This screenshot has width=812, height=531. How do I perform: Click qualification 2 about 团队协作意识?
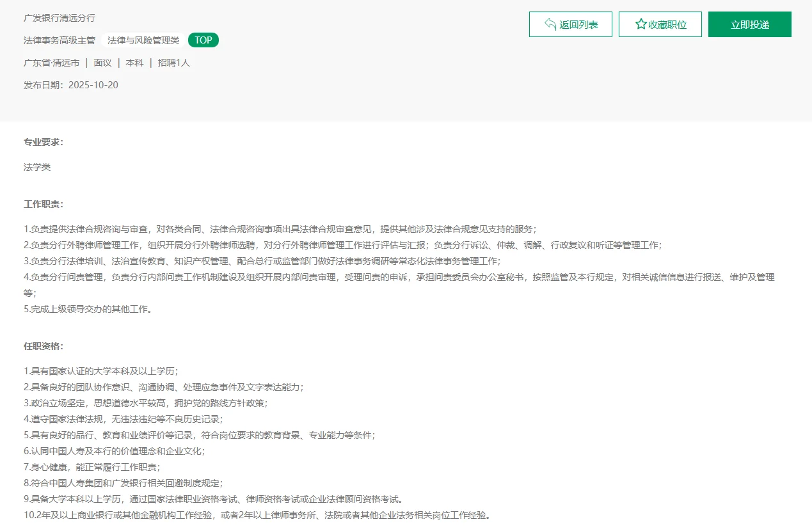(x=164, y=387)
